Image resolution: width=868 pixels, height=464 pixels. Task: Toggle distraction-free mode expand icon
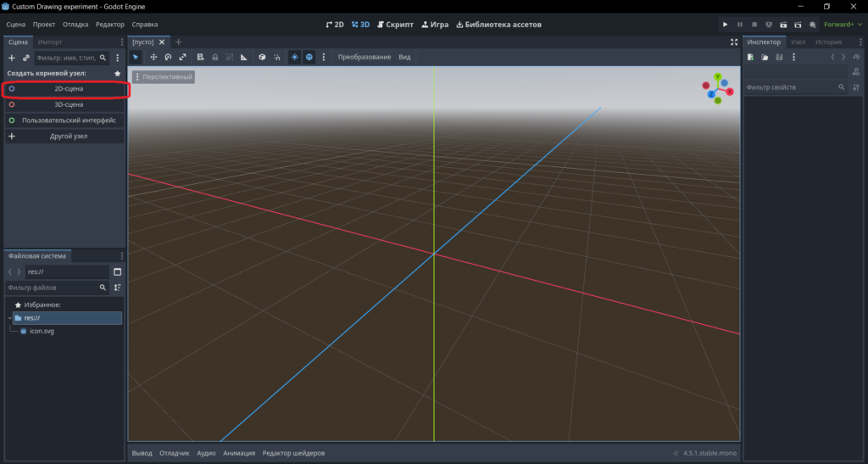(x=734, y=42)
